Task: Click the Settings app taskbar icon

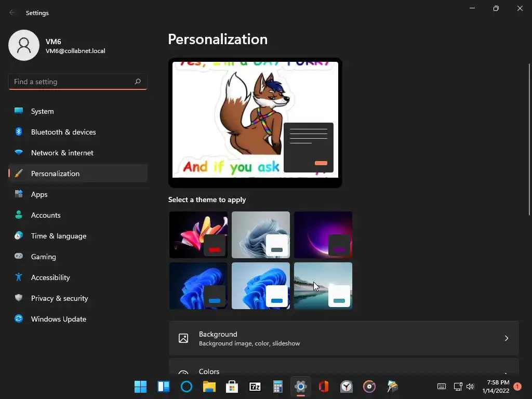Action: [x=301, y=387]
